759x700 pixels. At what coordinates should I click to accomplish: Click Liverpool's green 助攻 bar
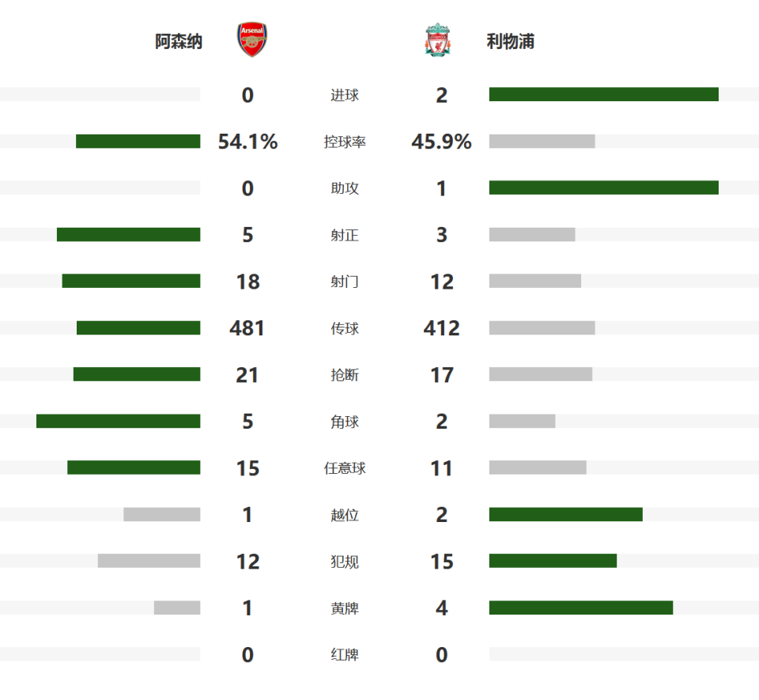click(603, 188)
